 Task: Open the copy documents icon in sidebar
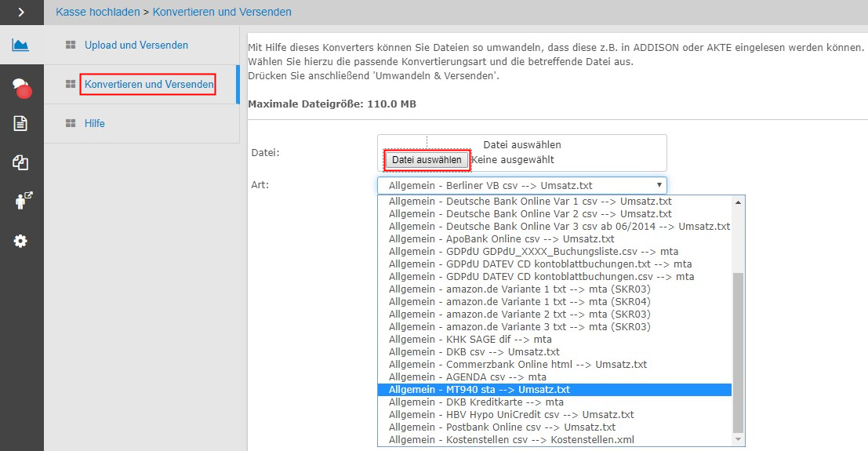coord(20,162)
